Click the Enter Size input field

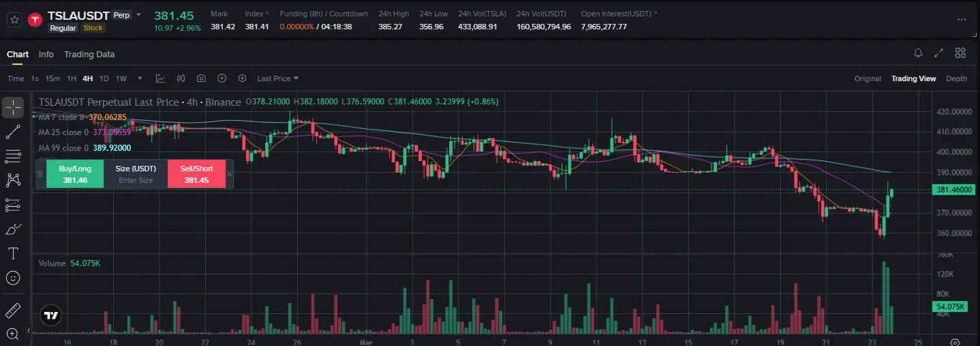coord(136,180)
